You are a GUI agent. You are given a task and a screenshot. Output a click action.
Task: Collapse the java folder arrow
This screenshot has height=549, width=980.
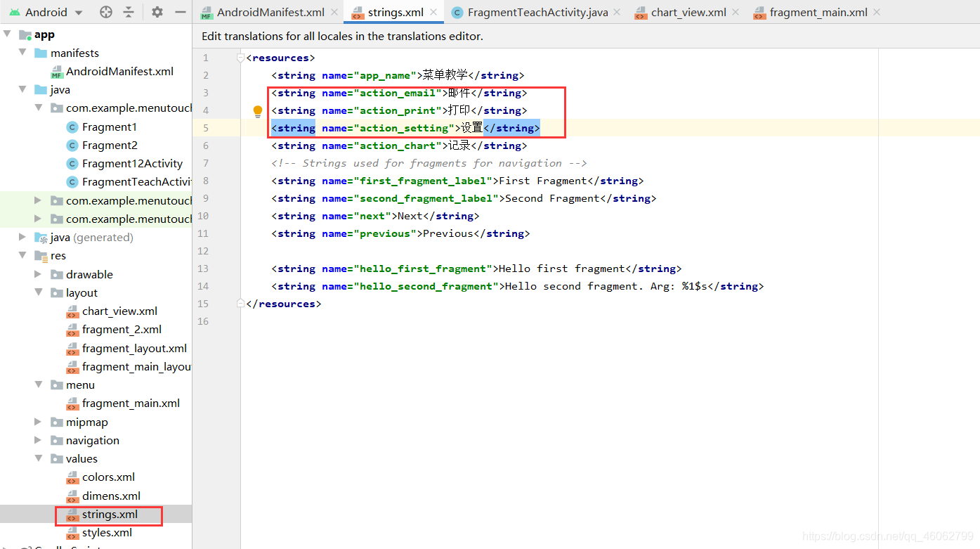(x=22, y=89)
